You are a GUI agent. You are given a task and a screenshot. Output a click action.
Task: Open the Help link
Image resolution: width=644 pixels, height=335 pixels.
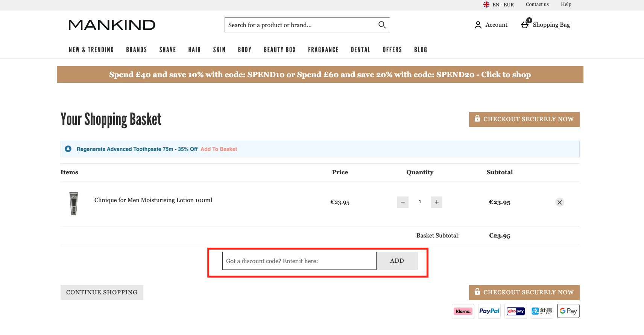pos(566,5)
